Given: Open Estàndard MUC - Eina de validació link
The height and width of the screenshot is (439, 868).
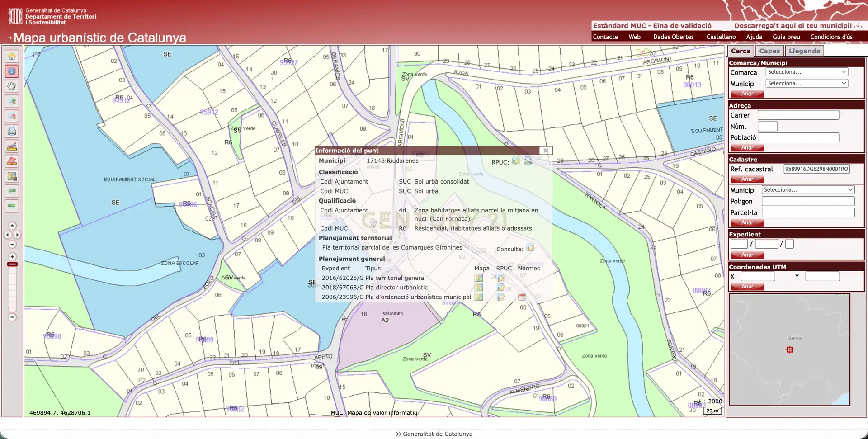Looking at the screenshot, I should click(652, 26).
